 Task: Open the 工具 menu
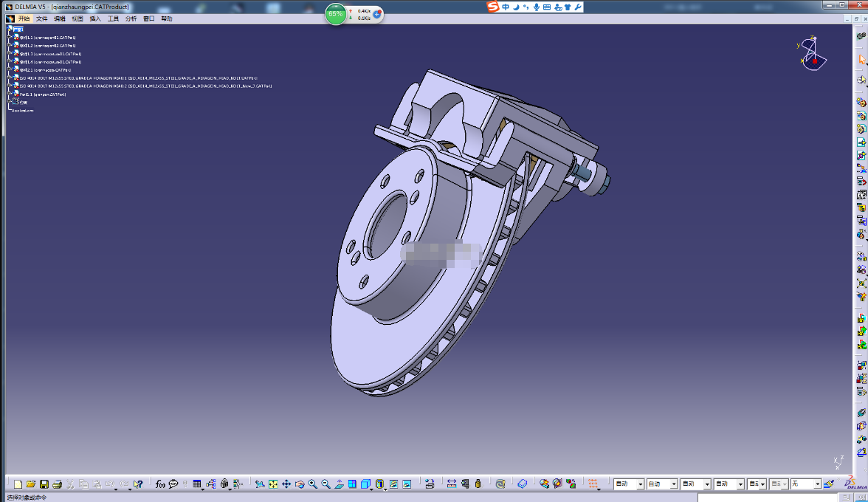(113, 18)
